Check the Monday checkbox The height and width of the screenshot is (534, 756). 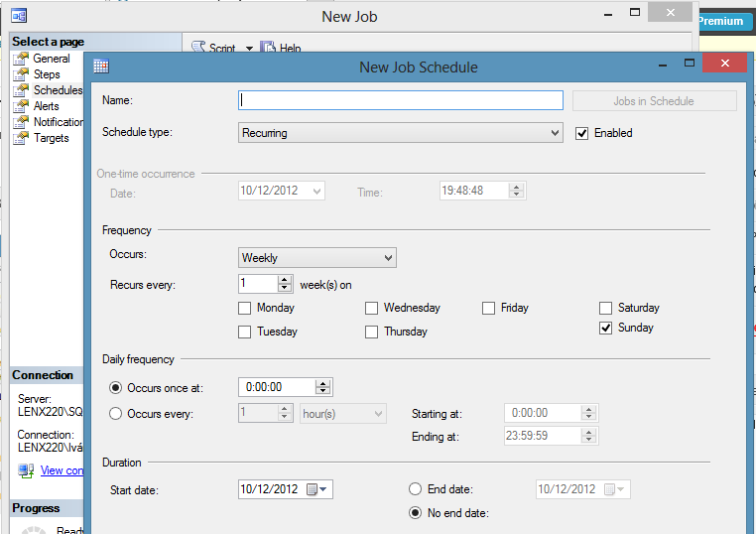245,309
